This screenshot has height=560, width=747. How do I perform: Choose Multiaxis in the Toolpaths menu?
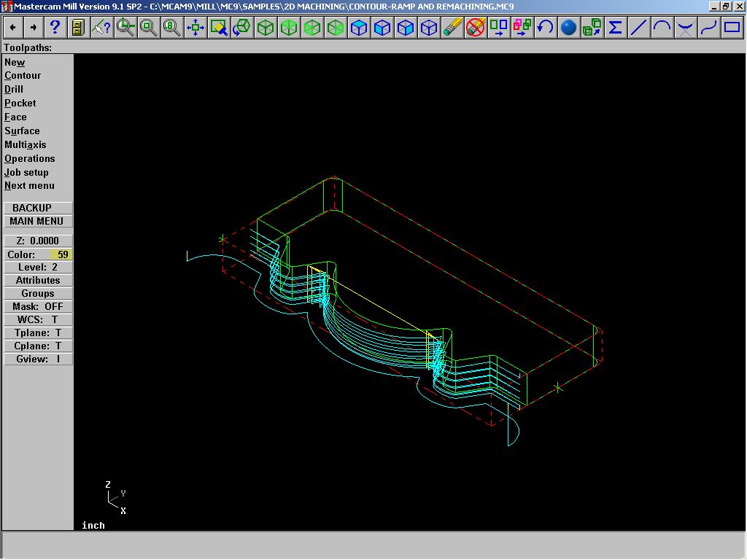coord(26,145)
